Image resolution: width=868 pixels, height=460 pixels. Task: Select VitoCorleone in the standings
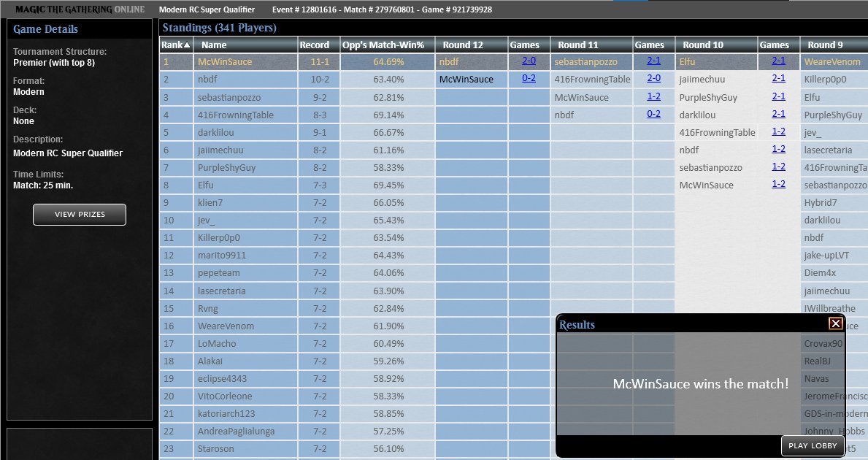coord(225,396)
